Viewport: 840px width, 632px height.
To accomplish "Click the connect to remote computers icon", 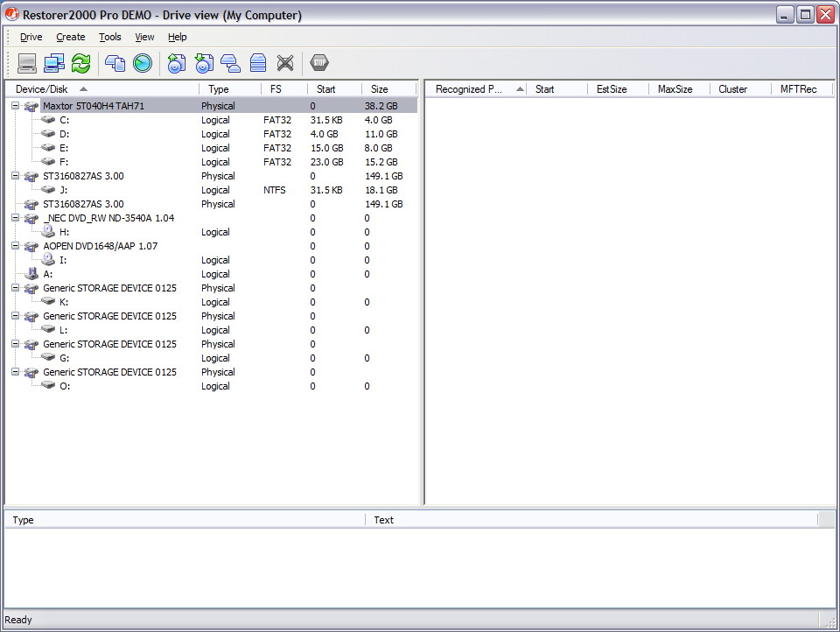I will pos(54,63).
